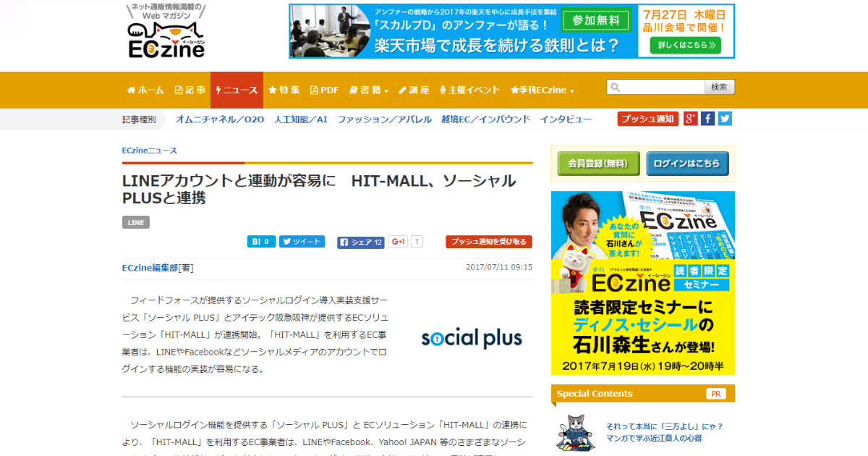This screenshot has height=456, width=868.
Task: Open the ホーム navigation item
Action: tap(145, 90)
